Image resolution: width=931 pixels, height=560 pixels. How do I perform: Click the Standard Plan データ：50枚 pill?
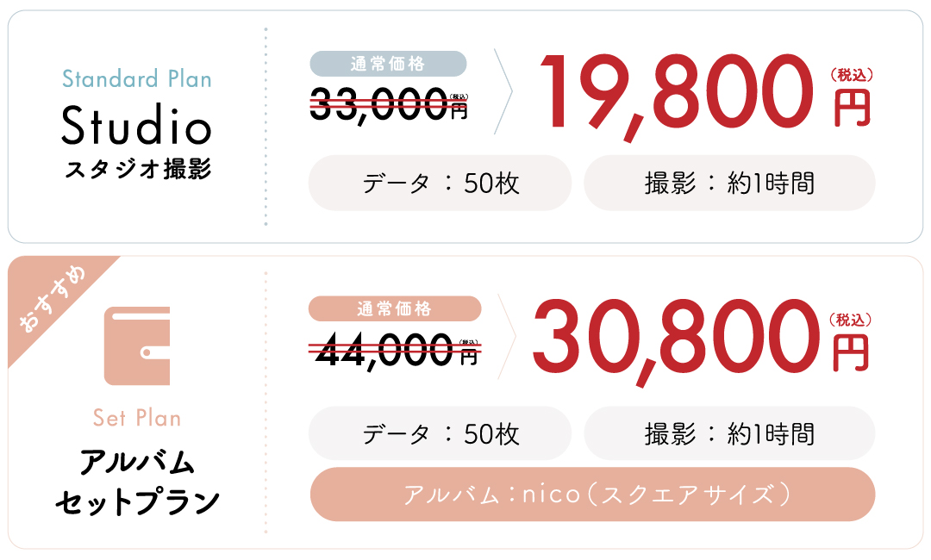click(440, 183)
